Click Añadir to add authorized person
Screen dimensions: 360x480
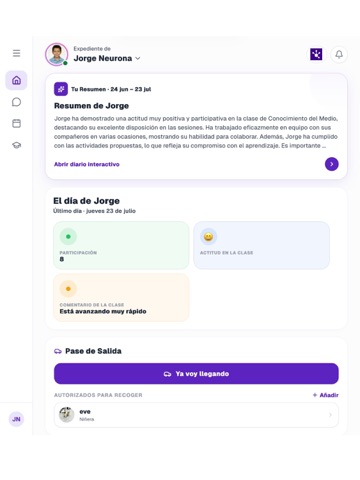326,395
